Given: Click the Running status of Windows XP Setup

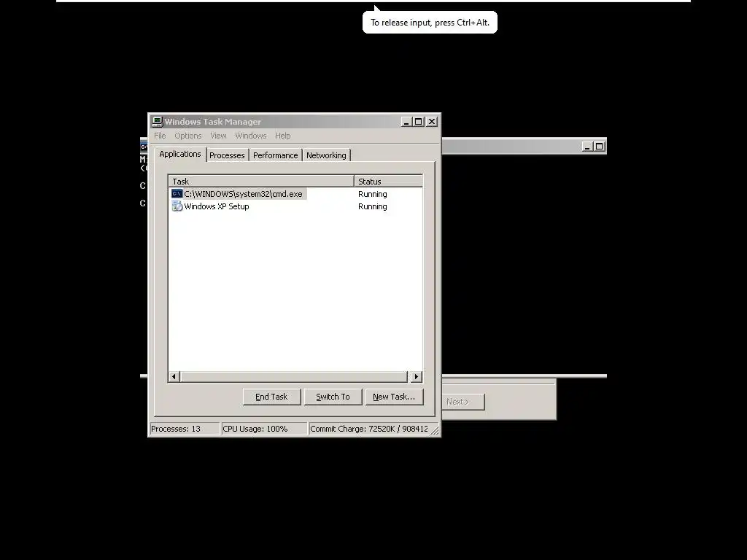Looking at the screenshot, I should tap(373, 206).
